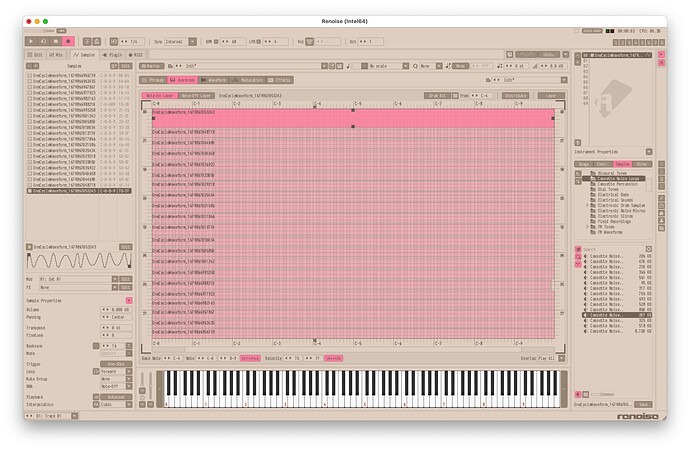
Task: Click the Distribute button
Action: click(x=515, y=95)
